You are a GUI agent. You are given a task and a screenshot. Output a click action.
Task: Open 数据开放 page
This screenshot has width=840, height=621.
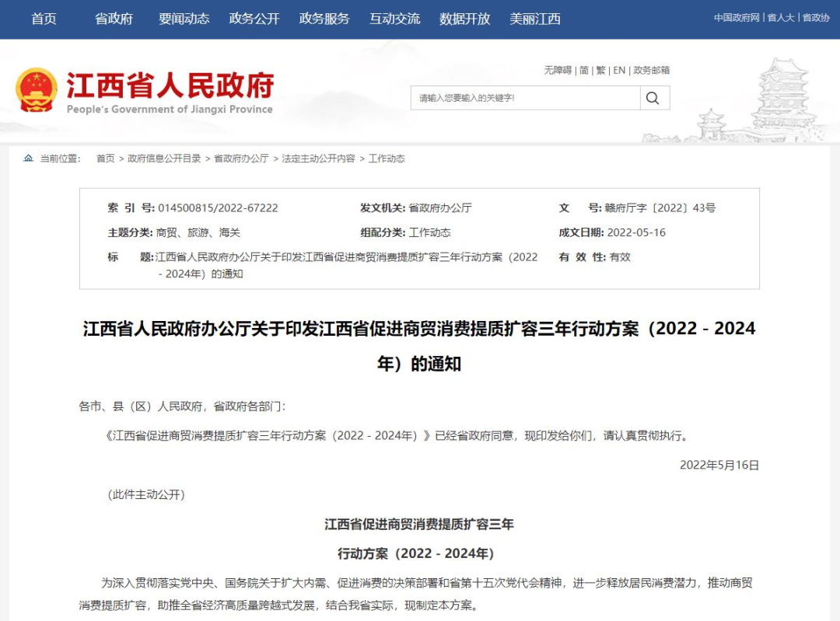click(464, 19)
